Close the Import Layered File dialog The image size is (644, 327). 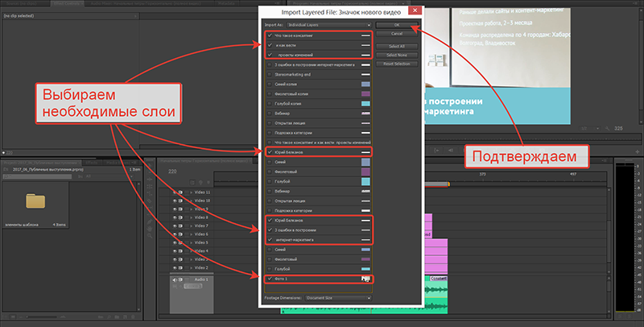coord(413,11)
